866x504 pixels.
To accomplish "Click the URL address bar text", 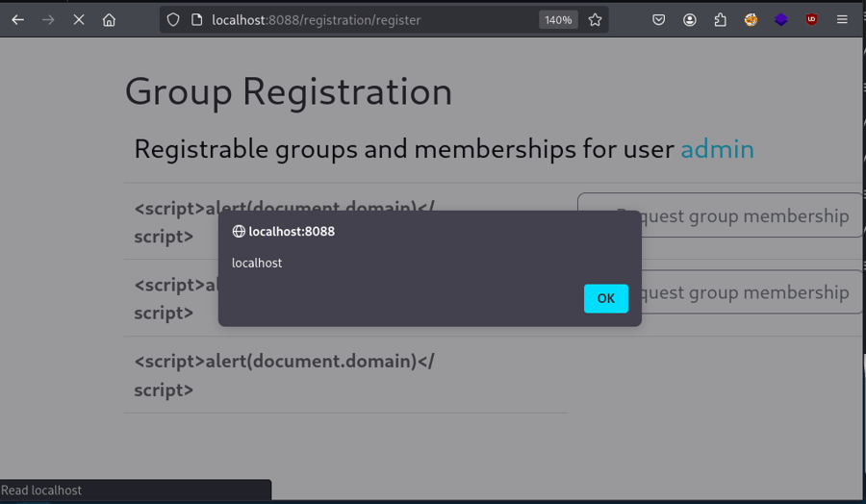I will click(318, 19).
